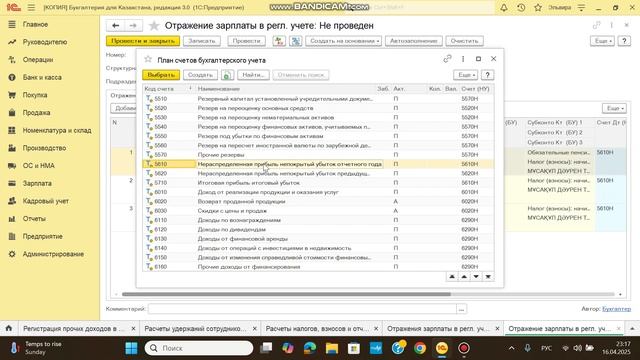Click the blue structure icon in toolbar
The image size is (640, 360).
pos(296,41)
